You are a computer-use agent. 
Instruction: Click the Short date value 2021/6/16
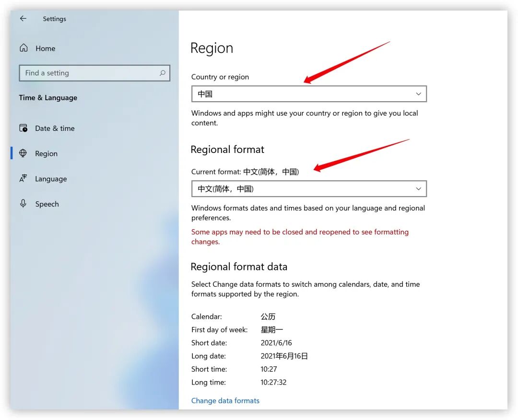click(x=276, y=343)
